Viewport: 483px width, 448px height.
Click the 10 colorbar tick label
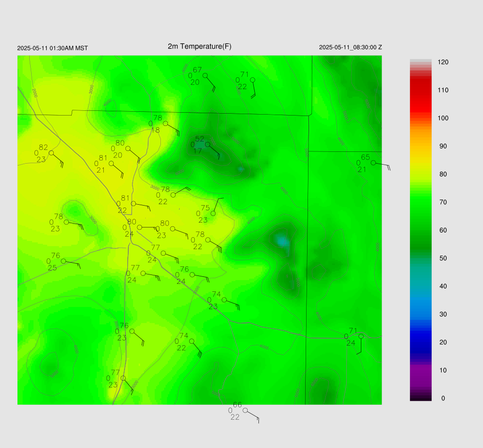pyautogui.click(x=443, y=370)
